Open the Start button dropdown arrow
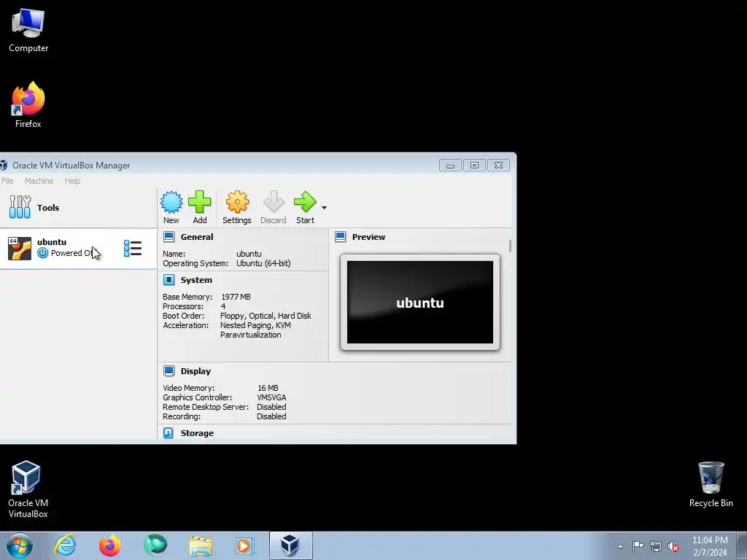The height and width of the screenshot is (560, 747). pyautogui.click(x=324, y=208)
